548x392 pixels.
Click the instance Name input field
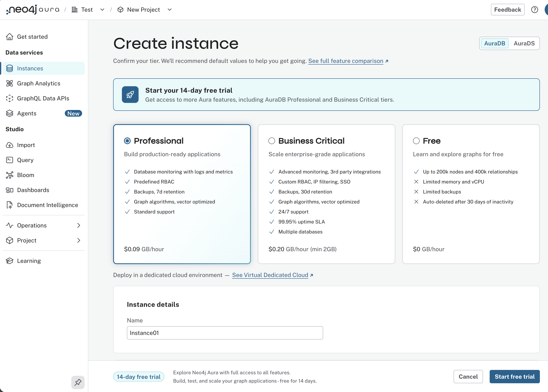(225, 333)
